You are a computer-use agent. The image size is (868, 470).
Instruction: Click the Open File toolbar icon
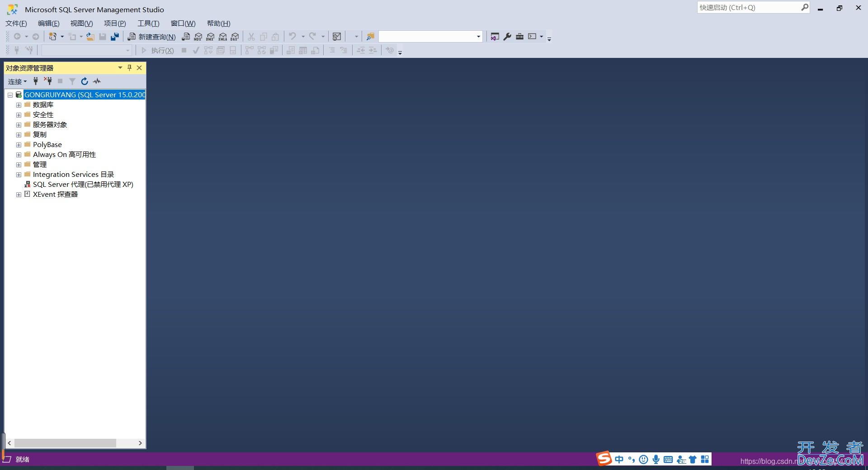pyautogui.click(x=90, y=37)
